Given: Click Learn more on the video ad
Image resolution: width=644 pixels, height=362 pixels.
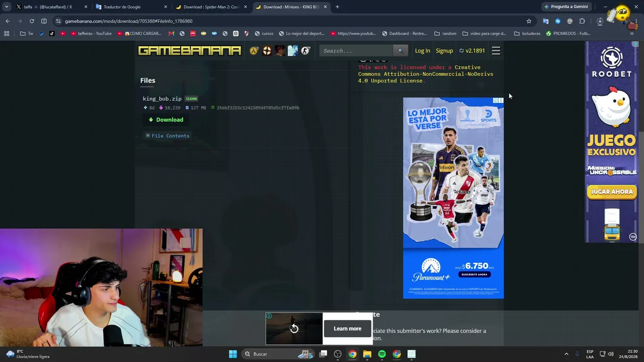Looking at the screenshot, I should [x=348, y=329].
